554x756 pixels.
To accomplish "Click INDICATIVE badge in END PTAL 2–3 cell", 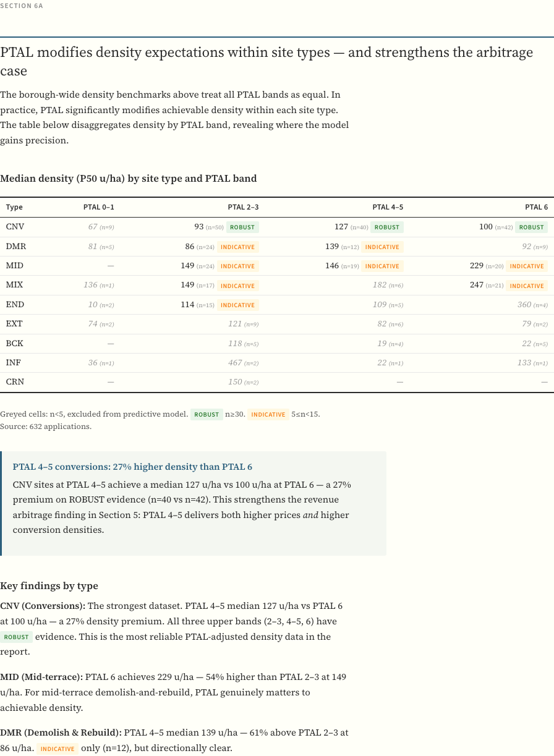I will [x=237, y=305].
